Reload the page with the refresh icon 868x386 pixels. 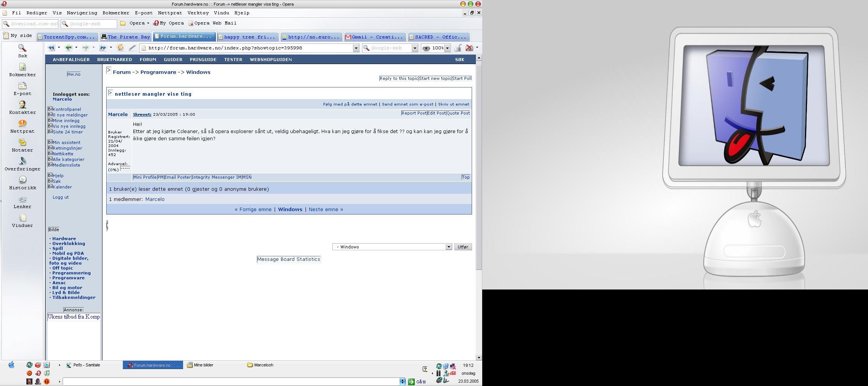pos(121,48)
